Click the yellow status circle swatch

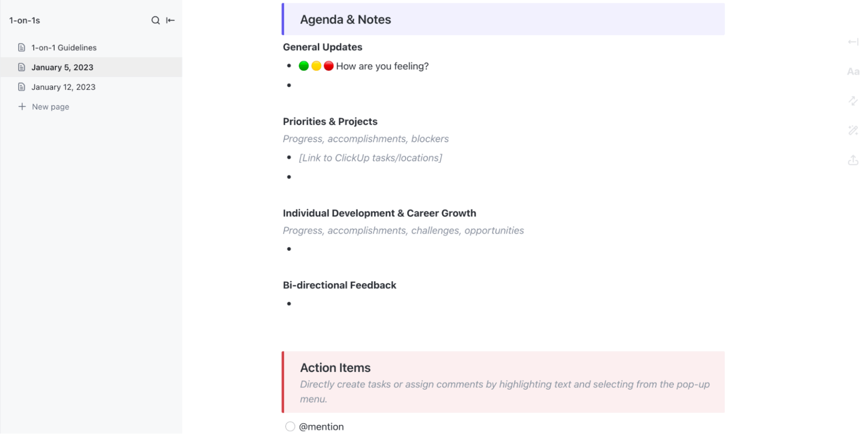(x=316, y=66)
